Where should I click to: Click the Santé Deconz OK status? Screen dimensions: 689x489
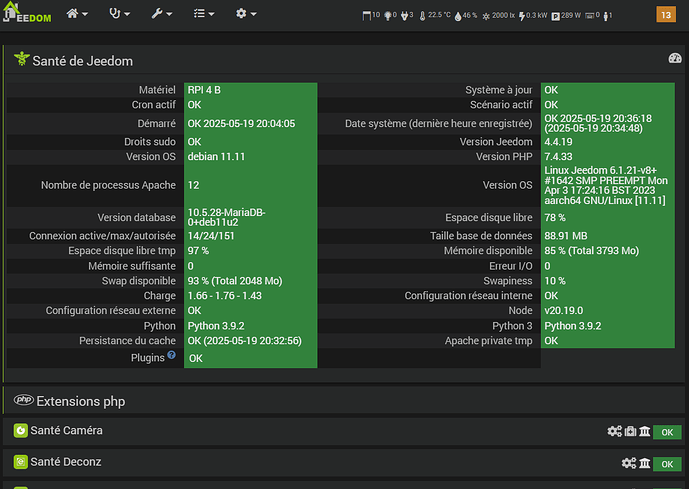click(667, 464)
